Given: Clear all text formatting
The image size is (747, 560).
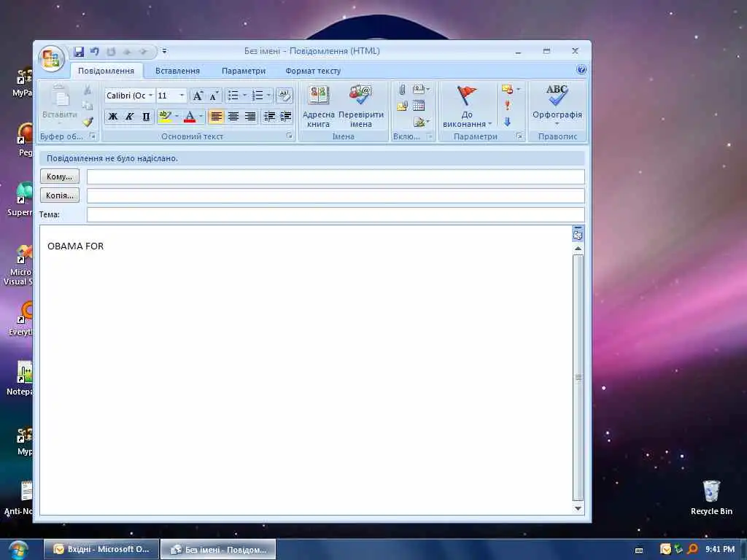Looking at the screenshot, I should point(285,96).
